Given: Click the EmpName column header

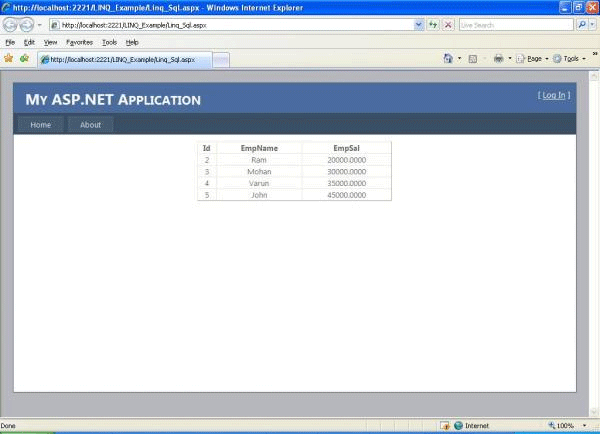Looking at the screenshot, I should click(x=259, y=148).
